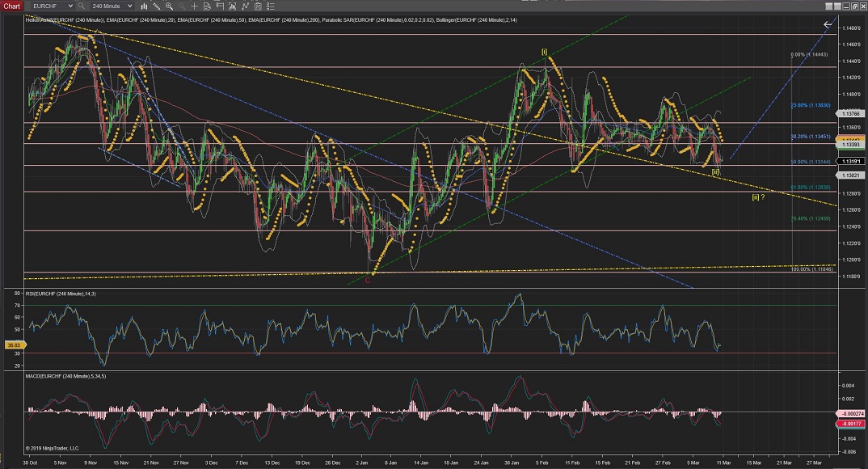Click the 61.80% (1.12838) Fibonacci label

click(x=810, y=187)
